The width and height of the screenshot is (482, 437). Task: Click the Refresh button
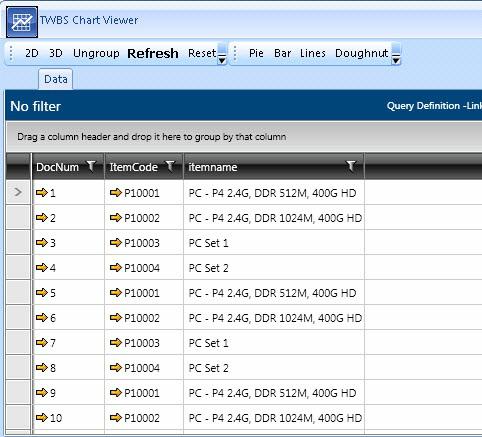(153, 53)
